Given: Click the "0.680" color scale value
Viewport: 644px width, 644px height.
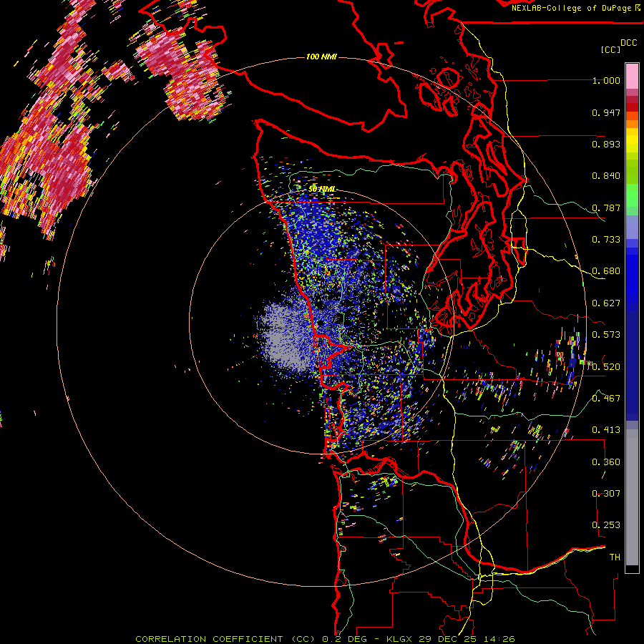Looking at the screenshot, I should point(606,271).
